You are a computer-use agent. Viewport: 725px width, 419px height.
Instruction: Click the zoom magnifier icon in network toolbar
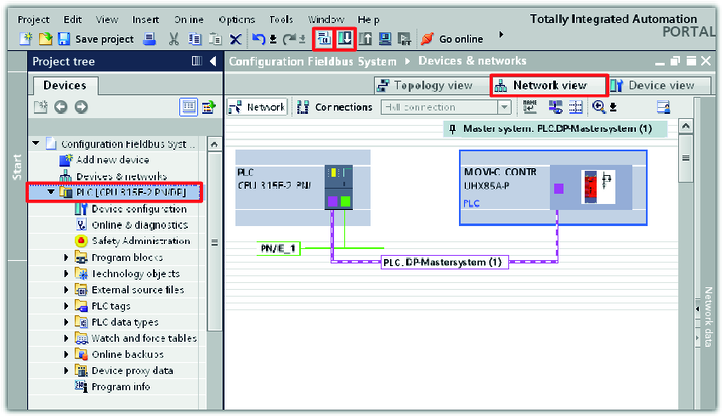tap(599, 107)
